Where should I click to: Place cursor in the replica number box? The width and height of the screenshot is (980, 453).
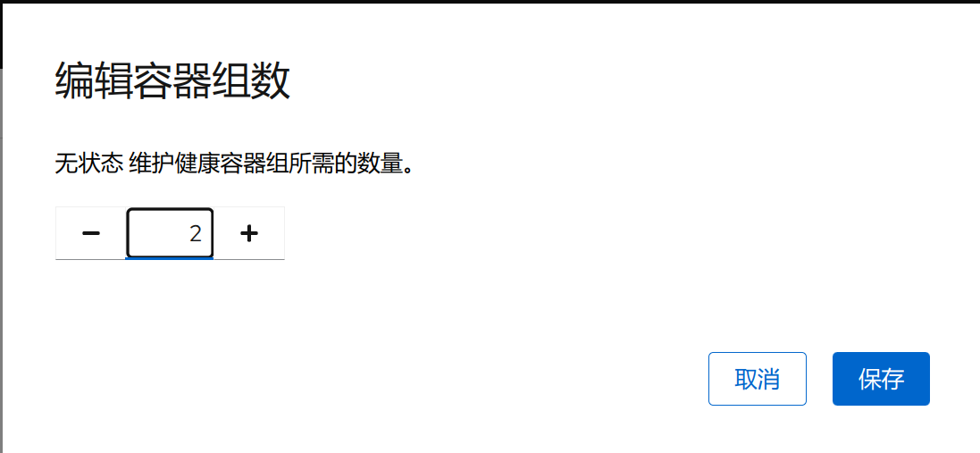pos(170,233)
